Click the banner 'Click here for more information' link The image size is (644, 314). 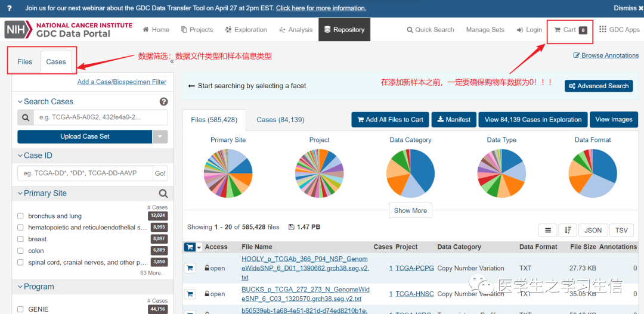point(321,8)
